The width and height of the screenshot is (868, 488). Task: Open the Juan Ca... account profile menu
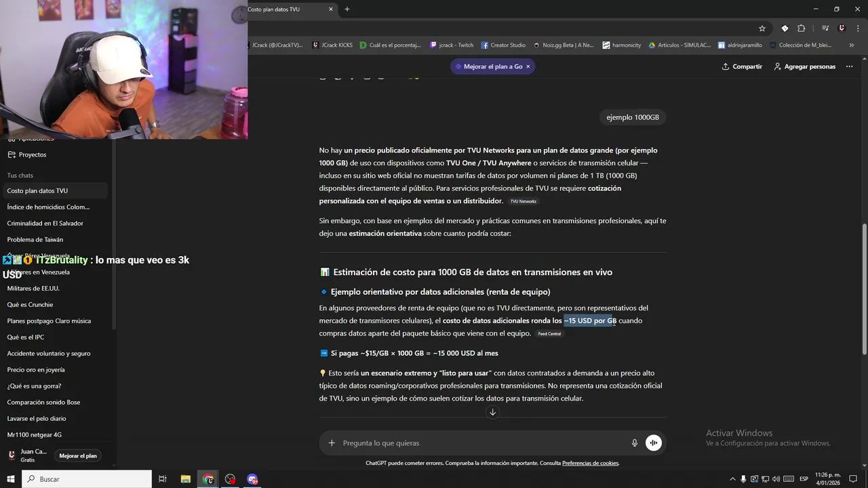tap(27, 455)
